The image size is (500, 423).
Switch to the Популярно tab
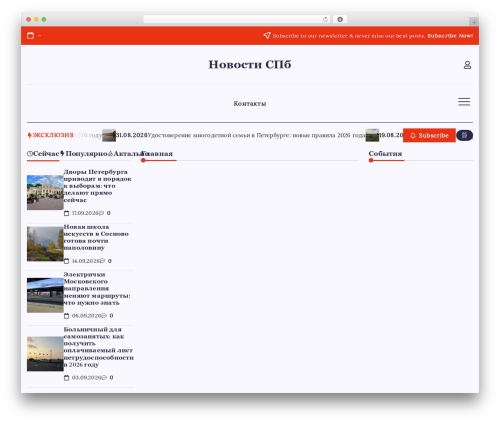click(84, 154)
